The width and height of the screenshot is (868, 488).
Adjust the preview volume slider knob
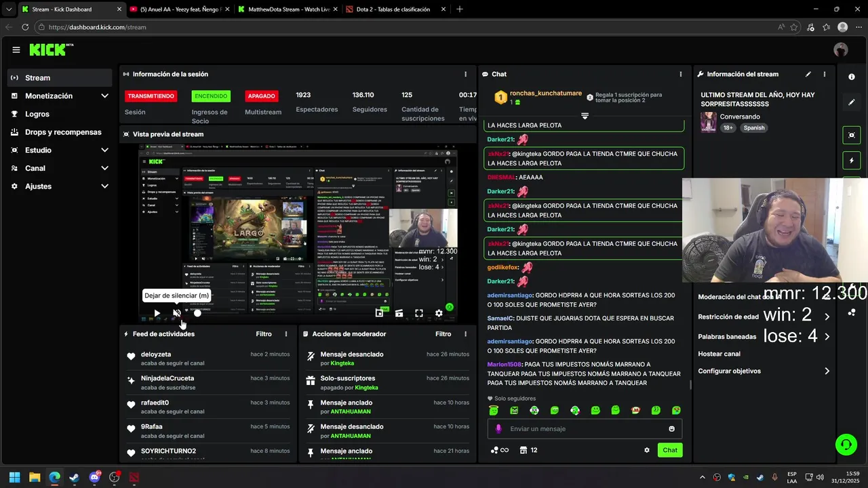coord(197,313)
